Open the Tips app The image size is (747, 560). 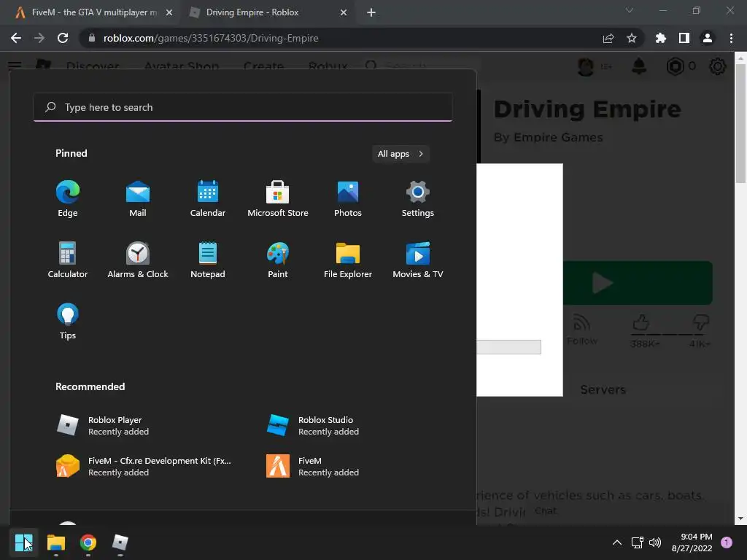[x=68, y=322]
